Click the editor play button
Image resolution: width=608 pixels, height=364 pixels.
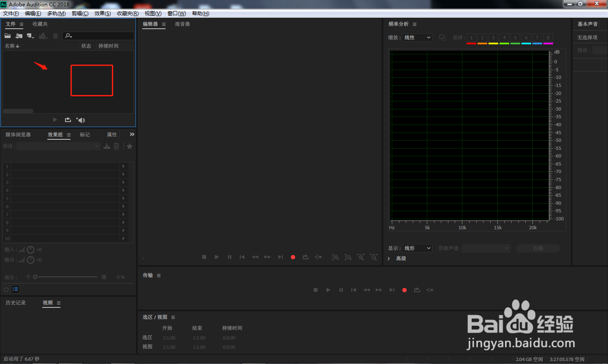pyautogui.click(x=217, y=257)
